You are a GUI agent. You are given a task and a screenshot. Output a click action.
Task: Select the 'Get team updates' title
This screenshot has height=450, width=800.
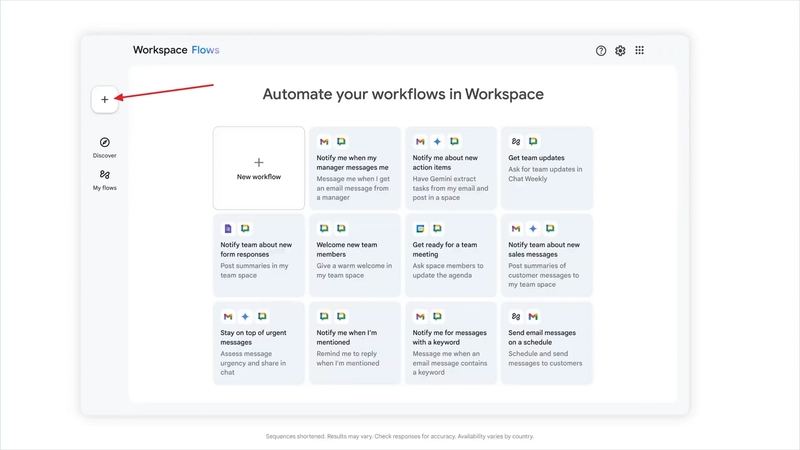(536, 158)
